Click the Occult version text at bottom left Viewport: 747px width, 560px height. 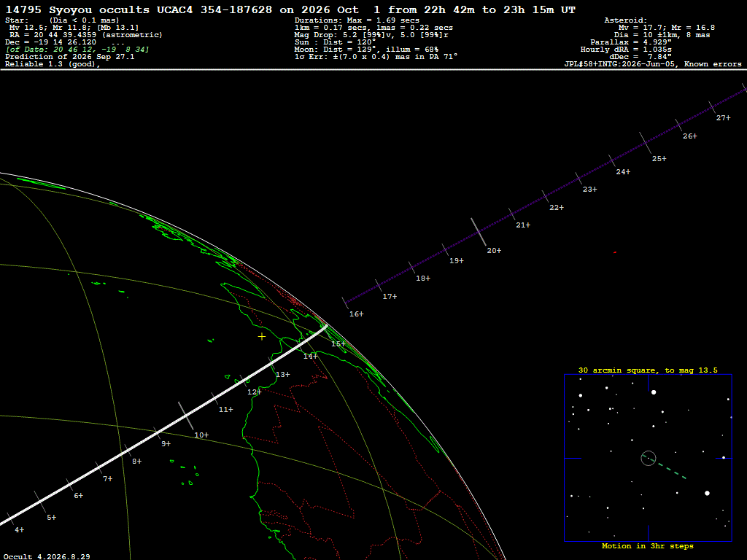tap(47, 556)
